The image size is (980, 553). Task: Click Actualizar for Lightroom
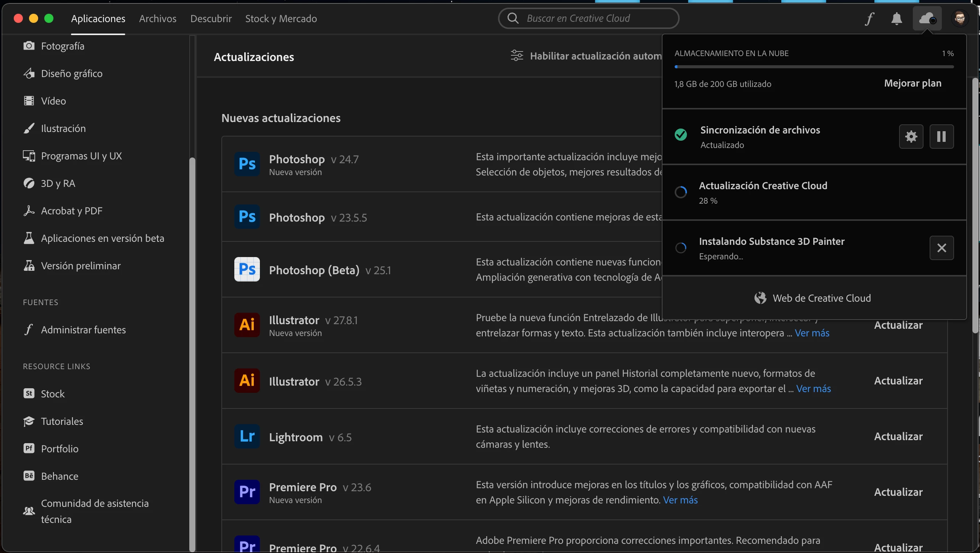tap(898, 437)
